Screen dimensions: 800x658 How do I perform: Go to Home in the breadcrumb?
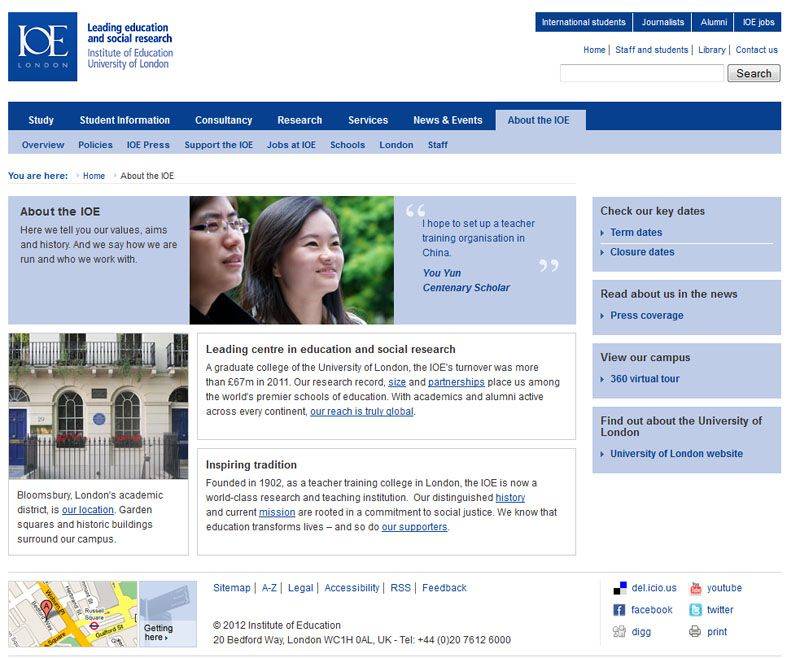tap(94, 176)
